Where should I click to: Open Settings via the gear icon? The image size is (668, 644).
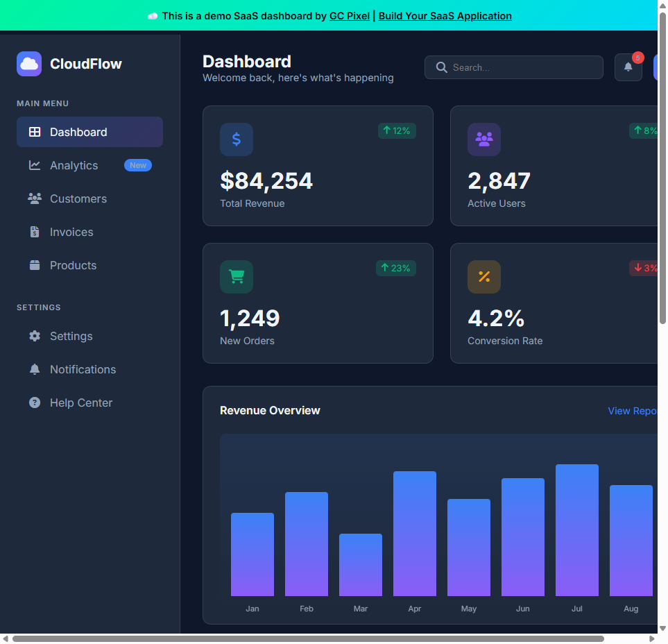(34, 336)
